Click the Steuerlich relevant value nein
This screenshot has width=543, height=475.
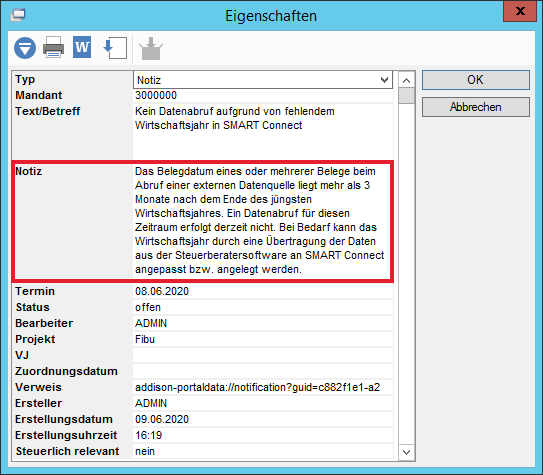145,451
